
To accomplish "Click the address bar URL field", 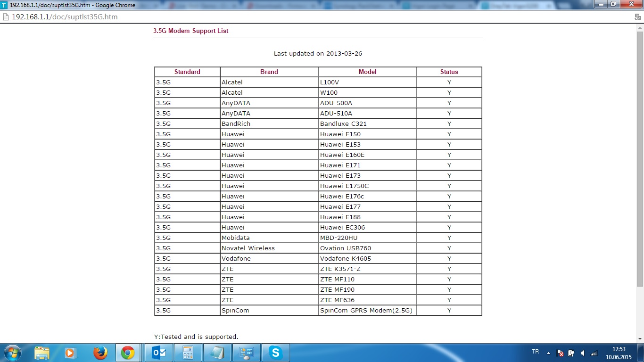I will click(x=283, y=17).
